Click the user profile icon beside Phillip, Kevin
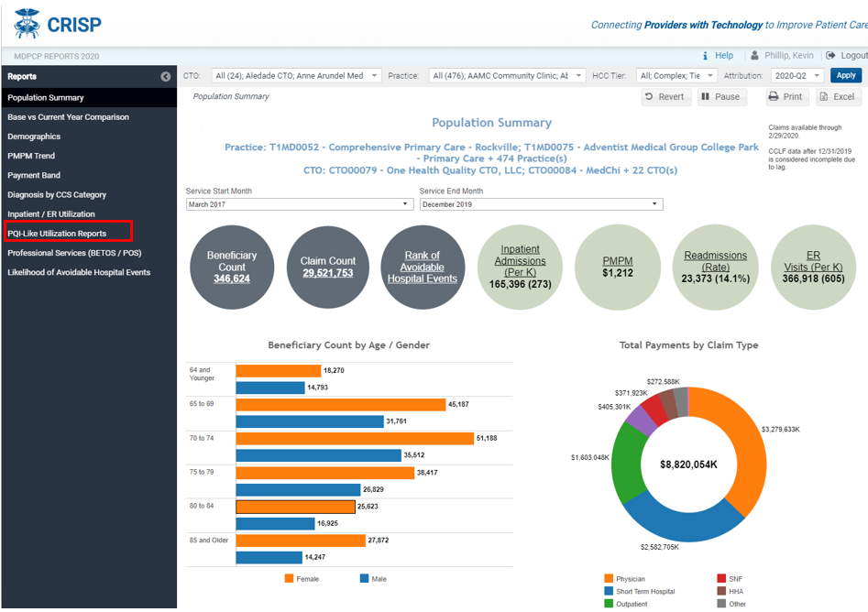Image resolution: width=868 pixels, height=612 pixels. pos(754,55)
